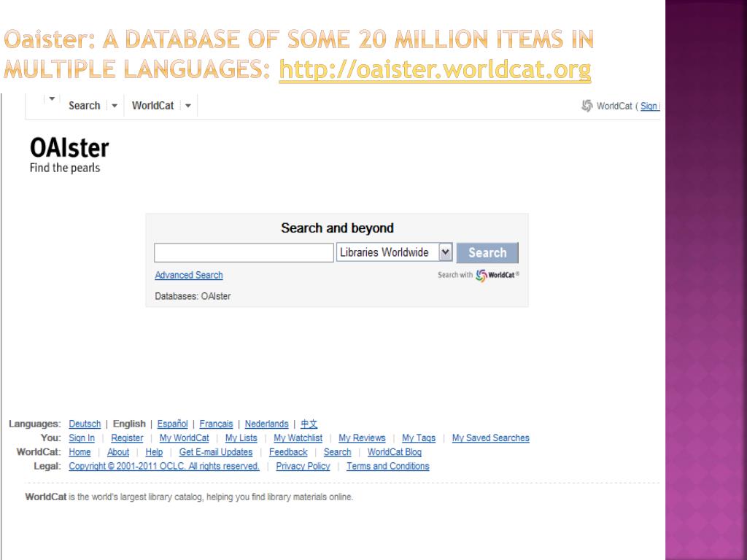Open the WorldCat menu in top bar

click(152, 106)
